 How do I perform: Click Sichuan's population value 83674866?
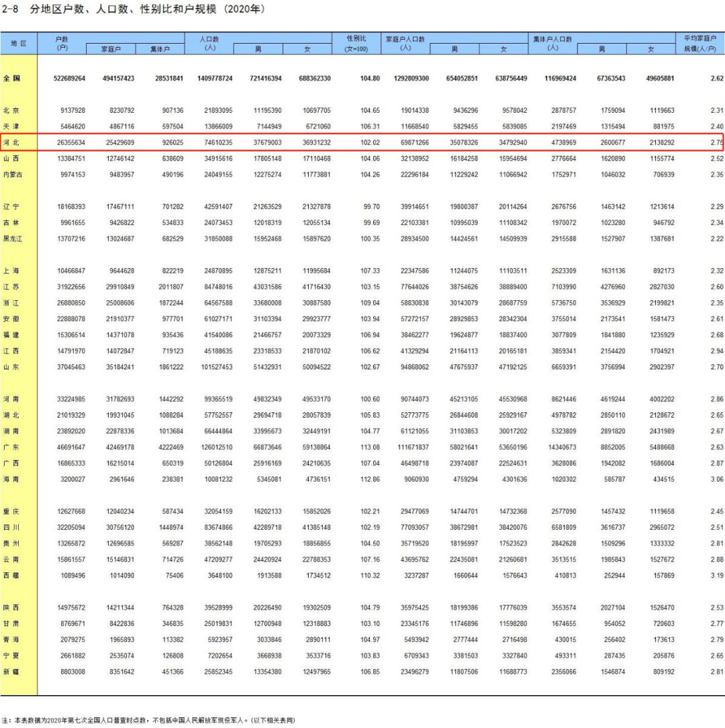pyautogui.click(x=218, y=527)
